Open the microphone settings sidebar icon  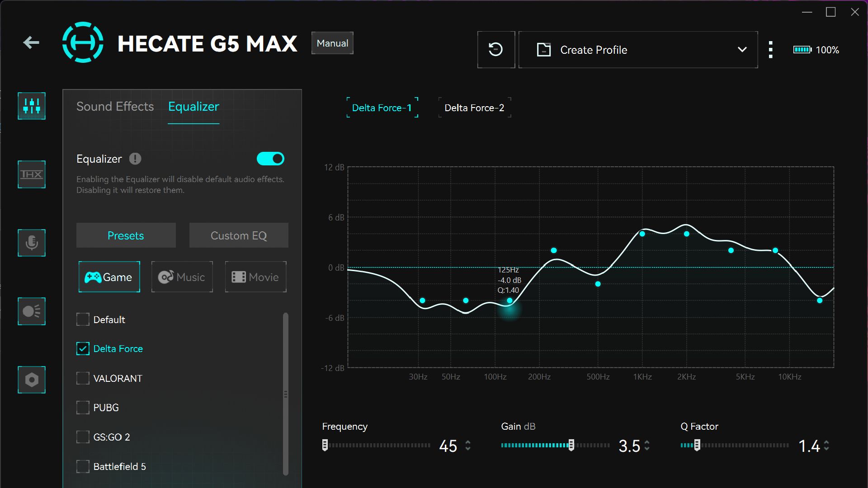point(32,243)
